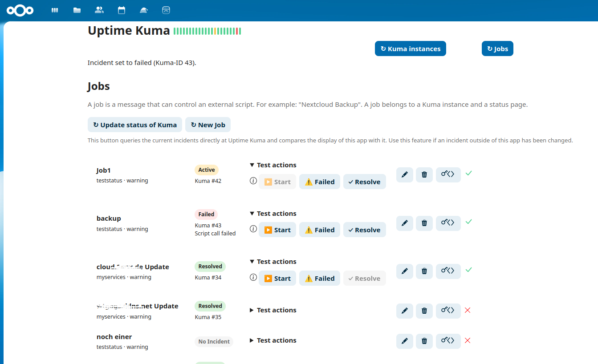
Task: Click Update status of Kuma
Action: coord(135,125)
